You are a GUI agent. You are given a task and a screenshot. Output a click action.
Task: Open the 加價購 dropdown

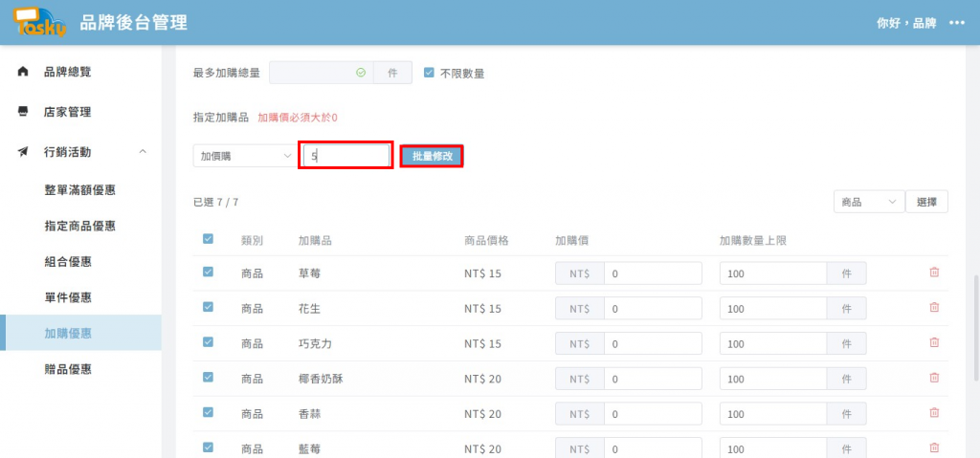[x=245, y=156]
